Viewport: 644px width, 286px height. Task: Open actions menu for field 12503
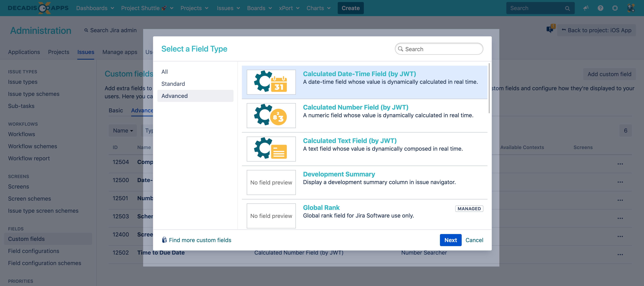click(x=620, y=218)
